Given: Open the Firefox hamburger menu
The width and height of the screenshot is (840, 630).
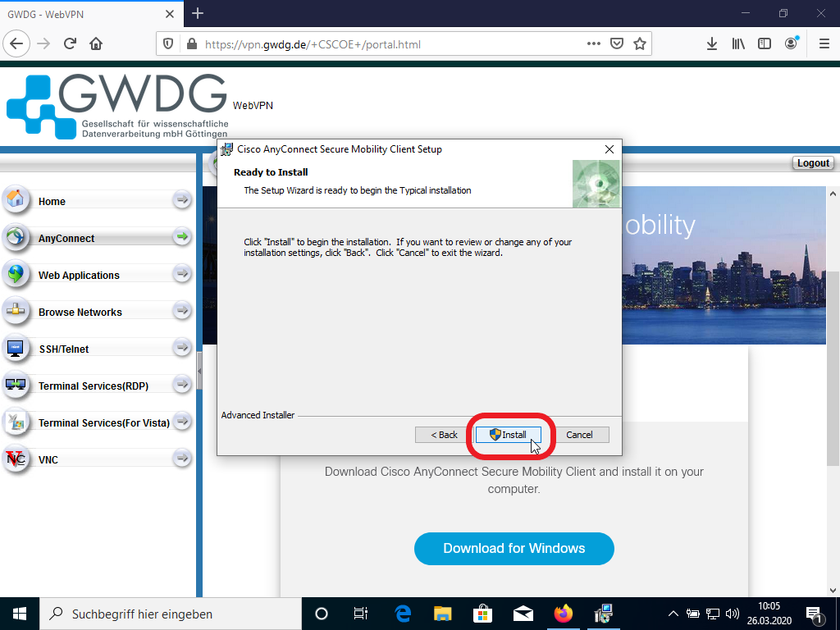Looking at the screenshot, I should (x=824, y=44).
